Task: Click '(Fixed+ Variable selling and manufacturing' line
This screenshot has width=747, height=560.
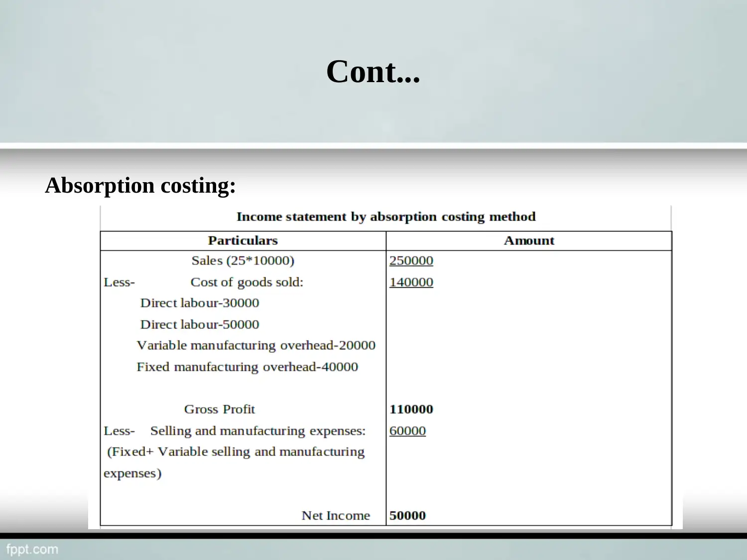Action: pos(236,452)
